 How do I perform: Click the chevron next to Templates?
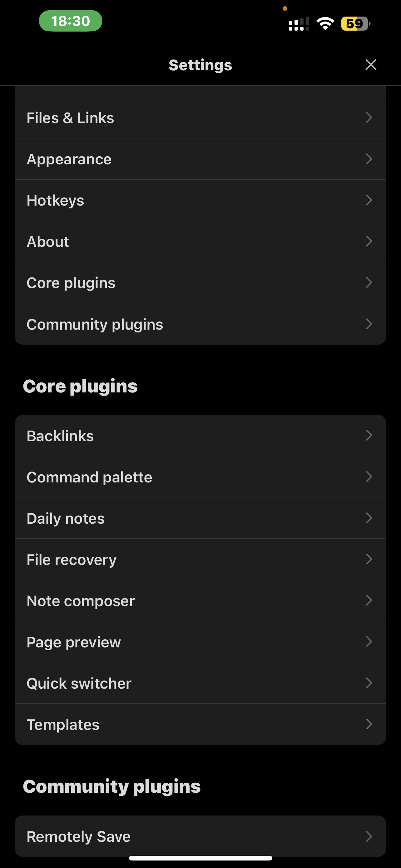click(x=369, y=724)
